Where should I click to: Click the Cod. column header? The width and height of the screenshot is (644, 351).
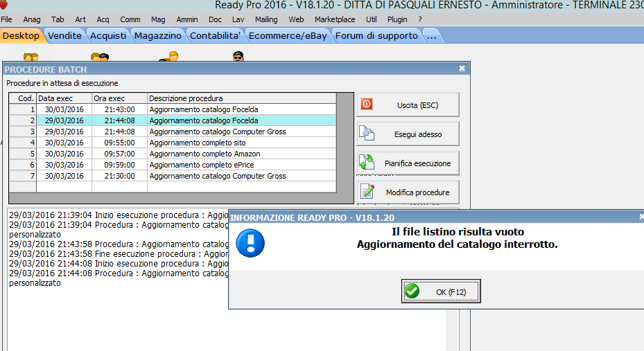click(x=23, y=98)
